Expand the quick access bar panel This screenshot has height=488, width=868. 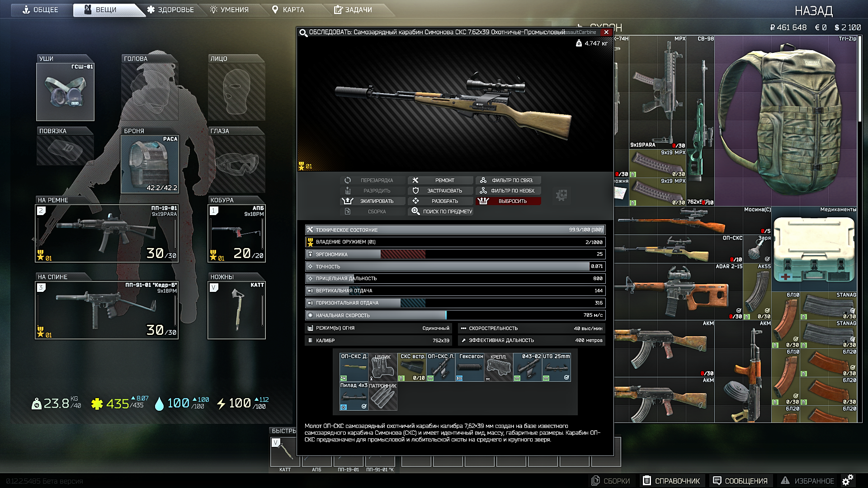[x=285, y=430]
